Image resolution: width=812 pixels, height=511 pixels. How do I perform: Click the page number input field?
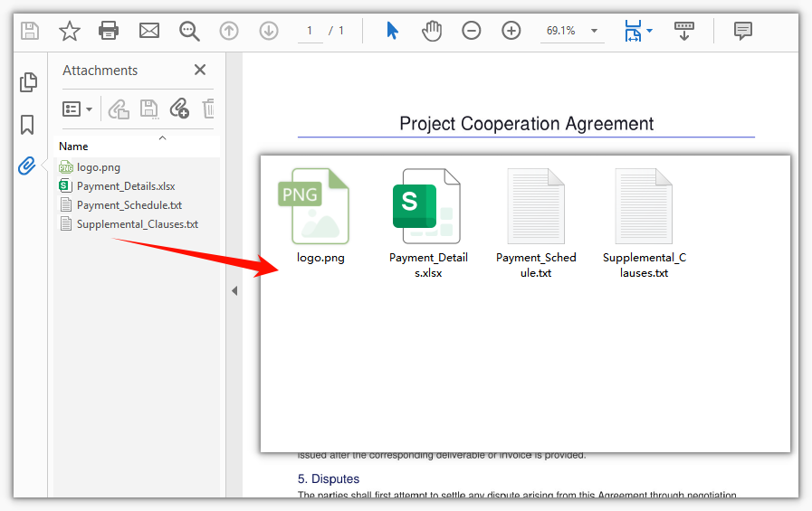point(310,31)
